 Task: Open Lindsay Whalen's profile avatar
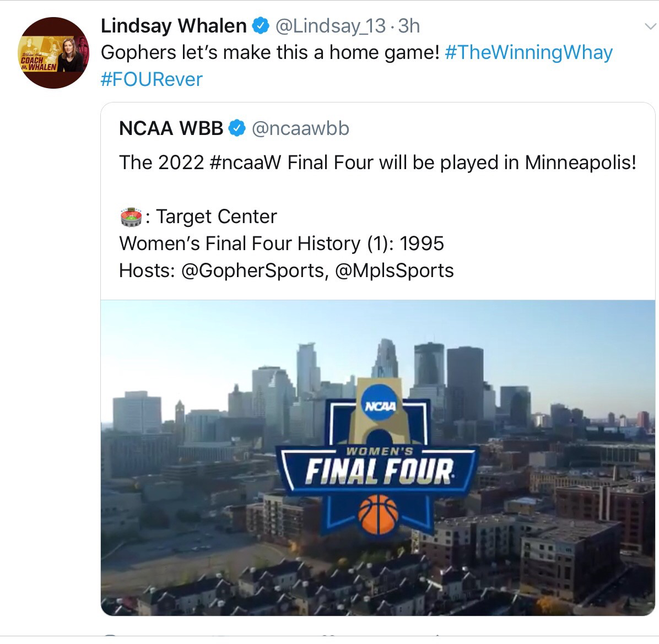(x=53, y=53)
